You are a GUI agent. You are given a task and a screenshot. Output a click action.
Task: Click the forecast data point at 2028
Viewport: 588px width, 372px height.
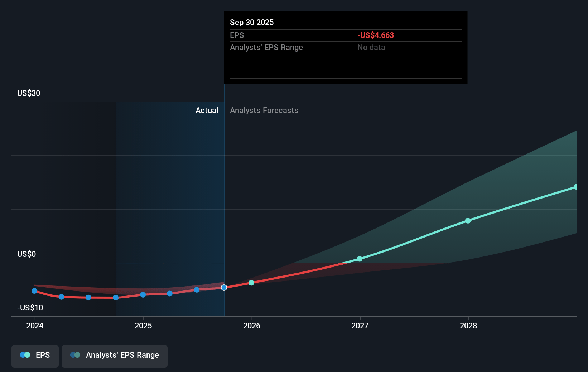[x=468, y=221]
